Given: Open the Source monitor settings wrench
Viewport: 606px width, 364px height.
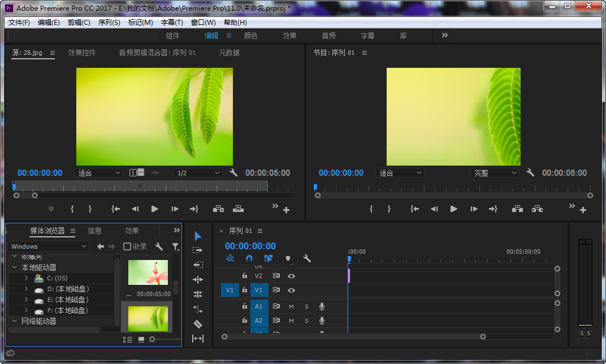Looking at the screenshot, I should tap(233, 172).
